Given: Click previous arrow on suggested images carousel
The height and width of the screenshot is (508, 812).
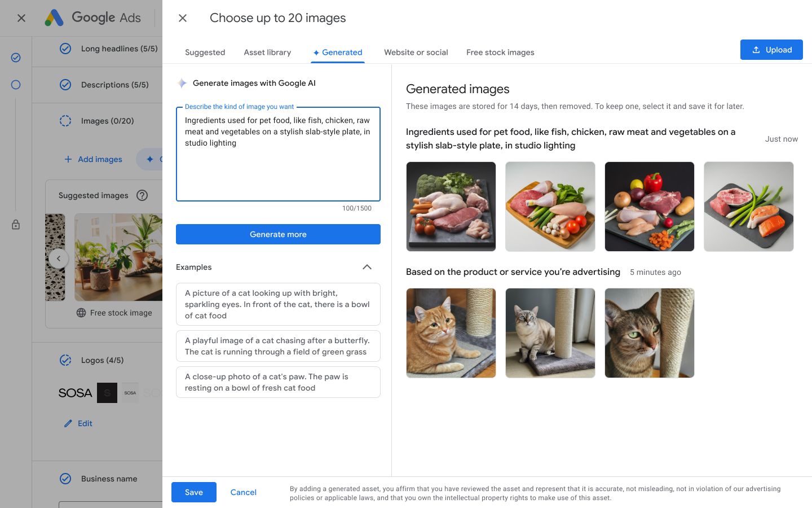Looking at the screenshot, I should pos(58,259).
